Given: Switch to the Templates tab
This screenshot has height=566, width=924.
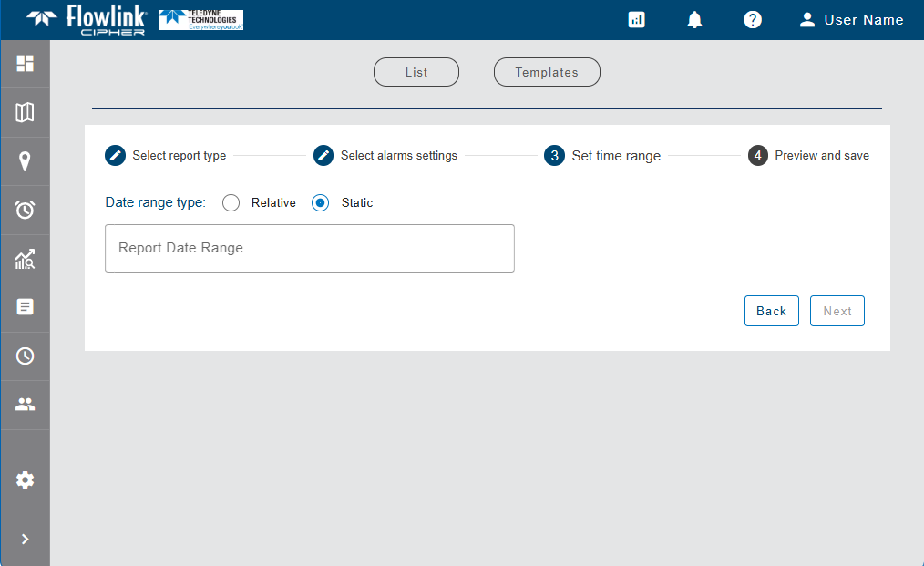Looking at the screenshot, I should pos(547,73).
